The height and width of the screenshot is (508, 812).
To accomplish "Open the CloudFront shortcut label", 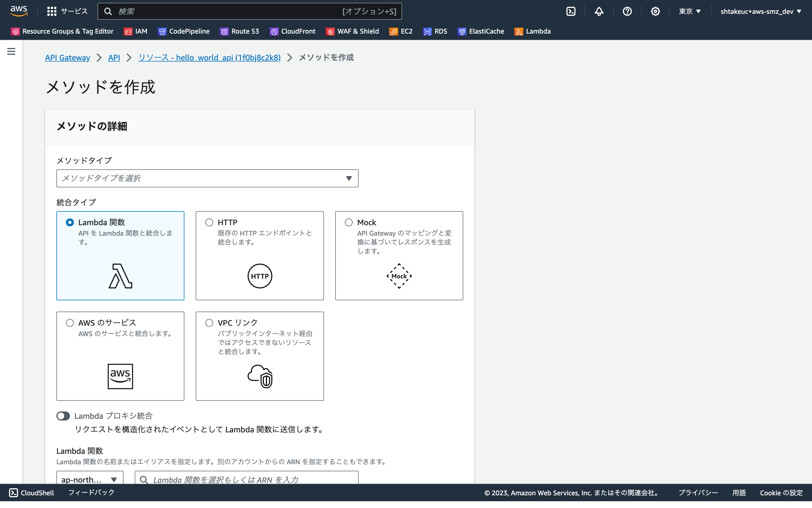I will click(298, 32).
